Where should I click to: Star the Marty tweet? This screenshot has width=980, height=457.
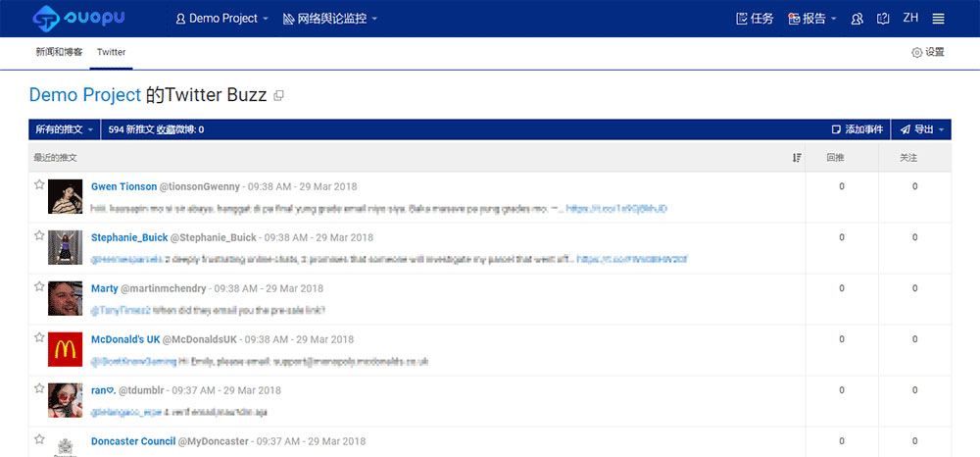[39, 286]
